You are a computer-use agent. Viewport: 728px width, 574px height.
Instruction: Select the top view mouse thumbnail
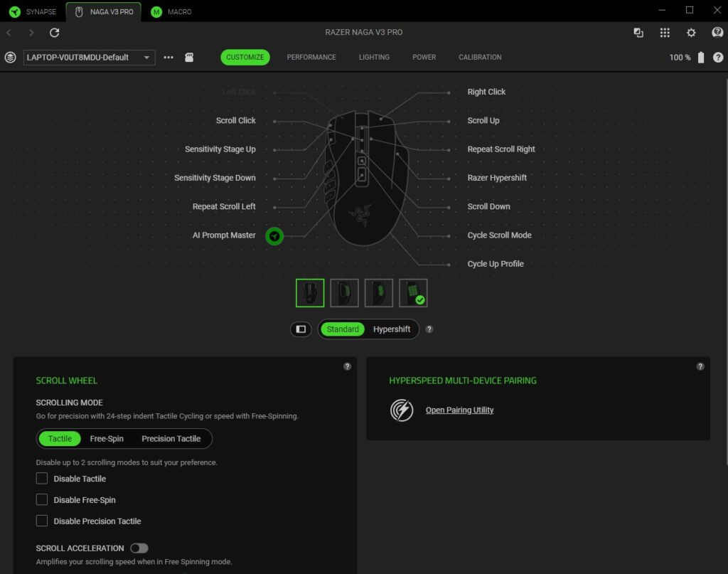pos(310,293)
